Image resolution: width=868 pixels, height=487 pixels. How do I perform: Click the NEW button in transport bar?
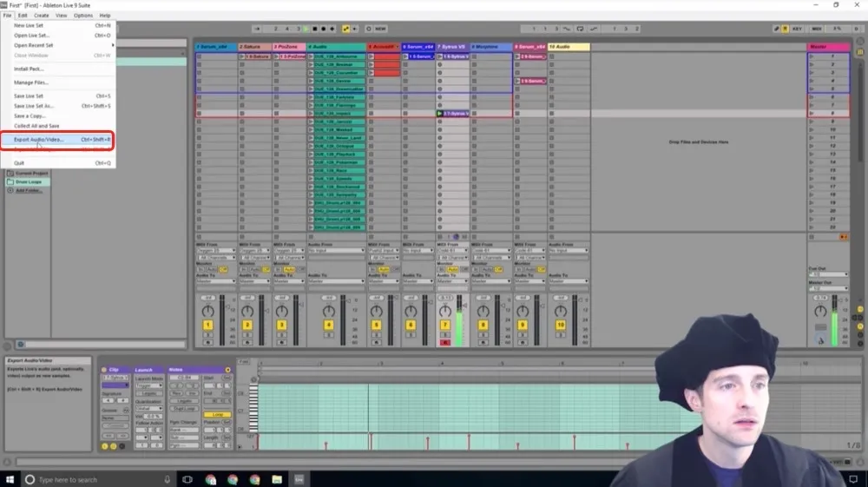[381, 29]
